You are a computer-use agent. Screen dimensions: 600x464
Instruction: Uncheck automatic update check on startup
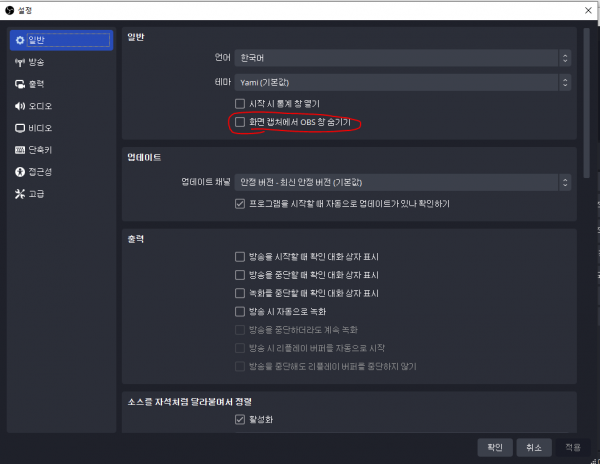pos(240,204)
